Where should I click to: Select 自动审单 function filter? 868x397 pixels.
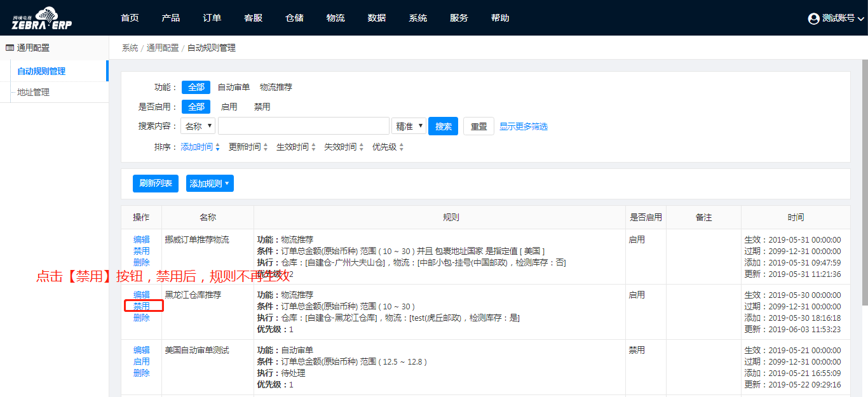tap(233, 87)
